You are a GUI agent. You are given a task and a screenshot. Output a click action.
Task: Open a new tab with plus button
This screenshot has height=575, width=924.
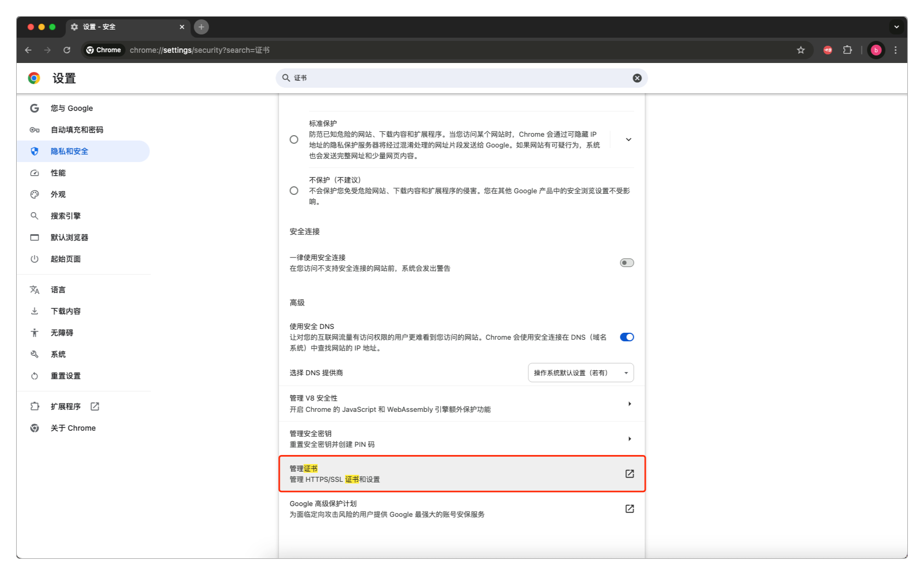pos(201,27)
